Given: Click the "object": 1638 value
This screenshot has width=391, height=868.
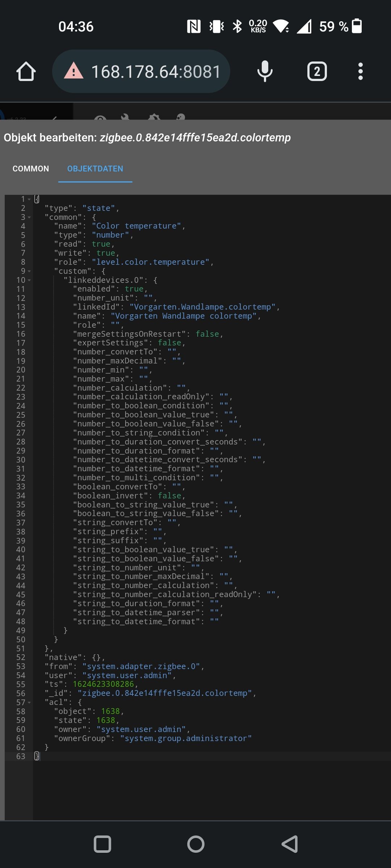Looking at the screenshot, I should [110, 711].
